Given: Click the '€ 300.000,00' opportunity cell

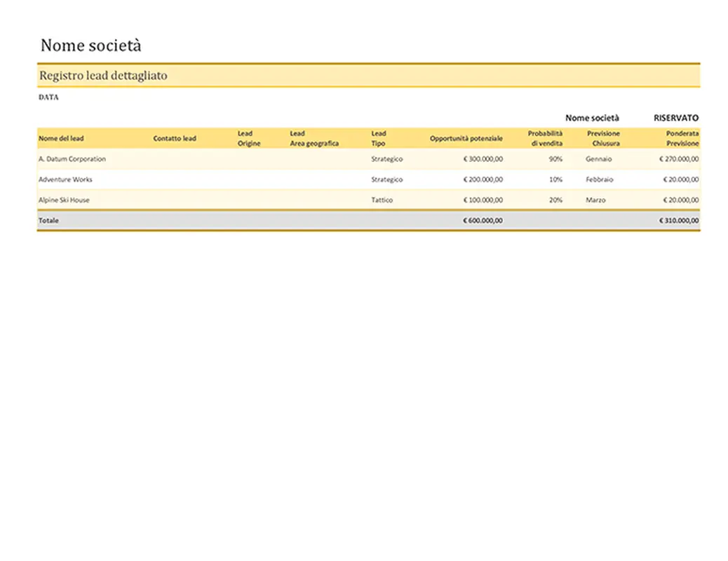Looking at the screenshot, I should pos(483,159).
